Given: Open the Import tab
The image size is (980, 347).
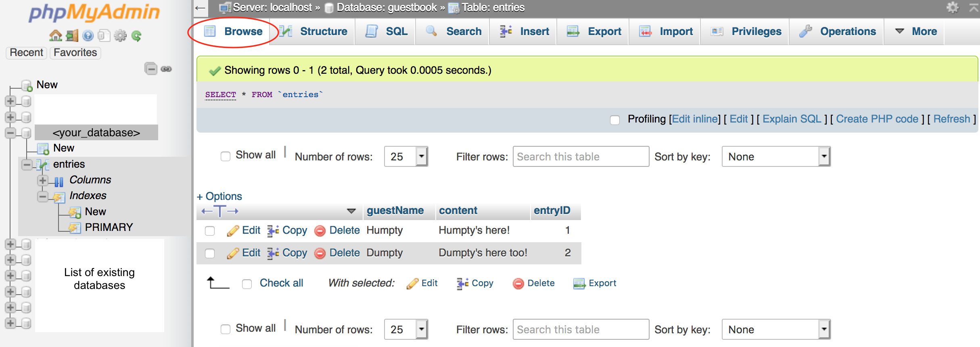Looking at the screenshot, I should click(x=666, y=31).
